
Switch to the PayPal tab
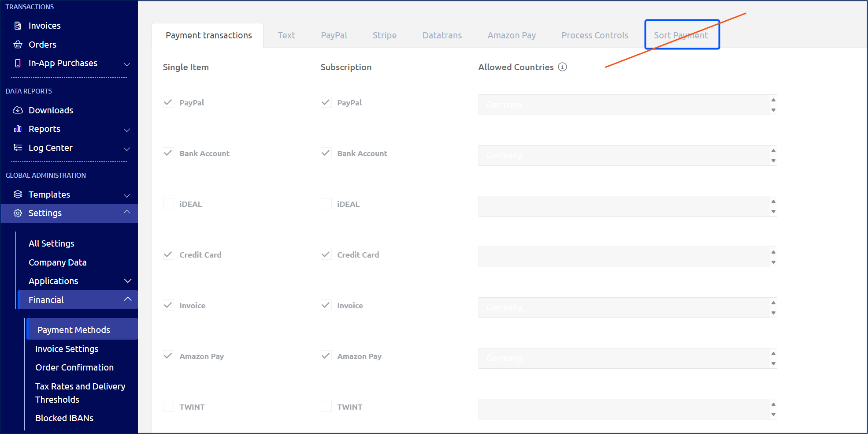[x=334, y=35]
